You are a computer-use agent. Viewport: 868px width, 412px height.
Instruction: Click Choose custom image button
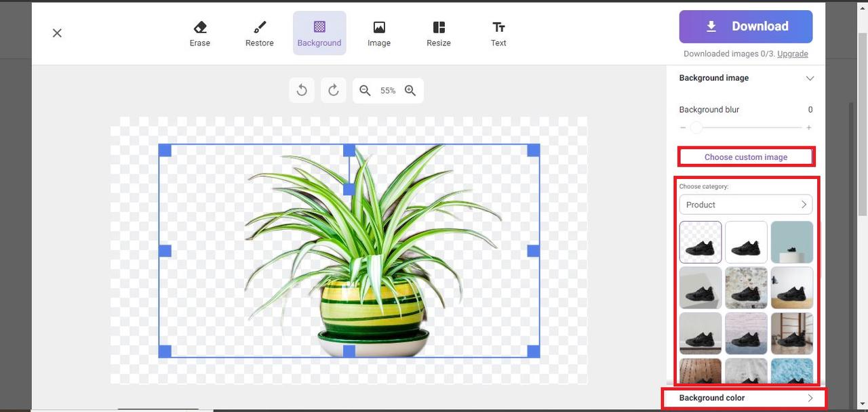[x=746, y=157]
